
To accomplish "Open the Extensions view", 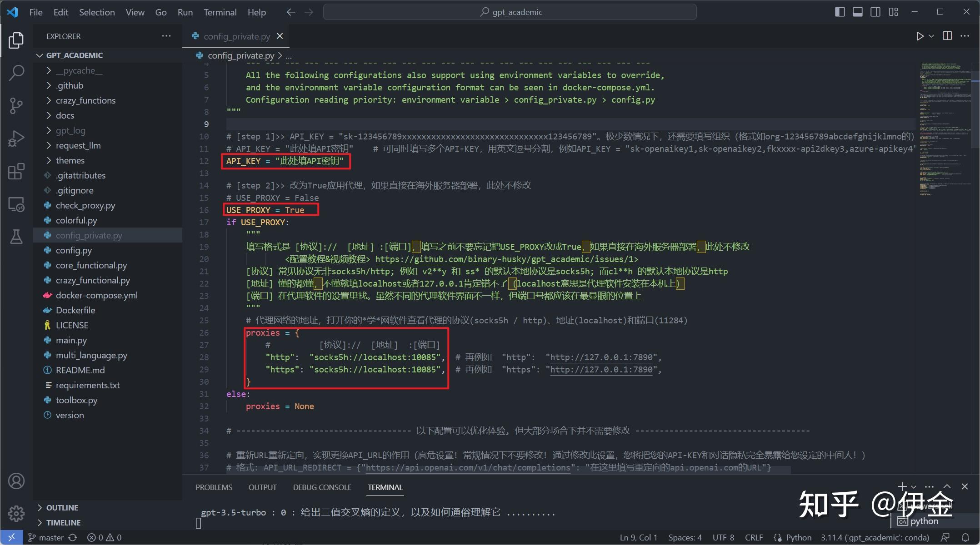I will pyautogui.click(x=16, y=171).
